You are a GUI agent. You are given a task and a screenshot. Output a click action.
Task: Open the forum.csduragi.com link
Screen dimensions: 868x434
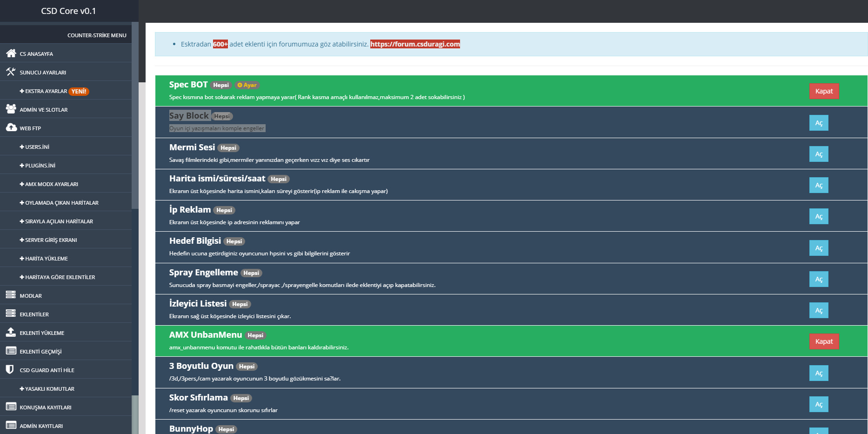click(415, 44)
